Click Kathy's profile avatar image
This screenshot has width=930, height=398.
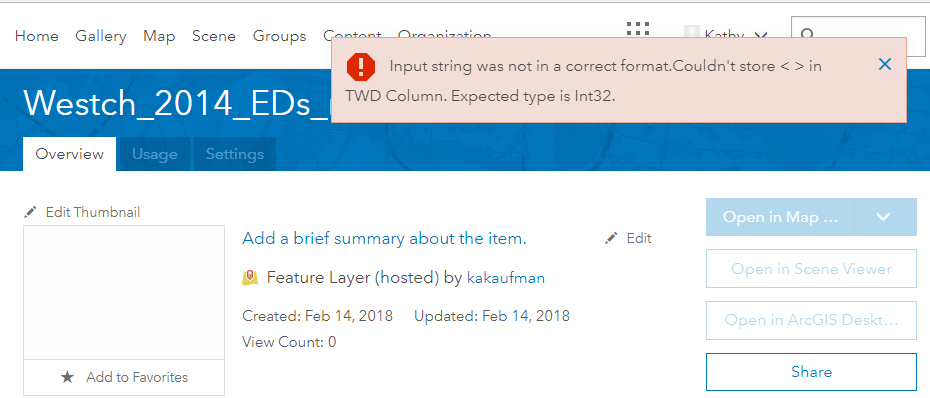tap(692, 33)
